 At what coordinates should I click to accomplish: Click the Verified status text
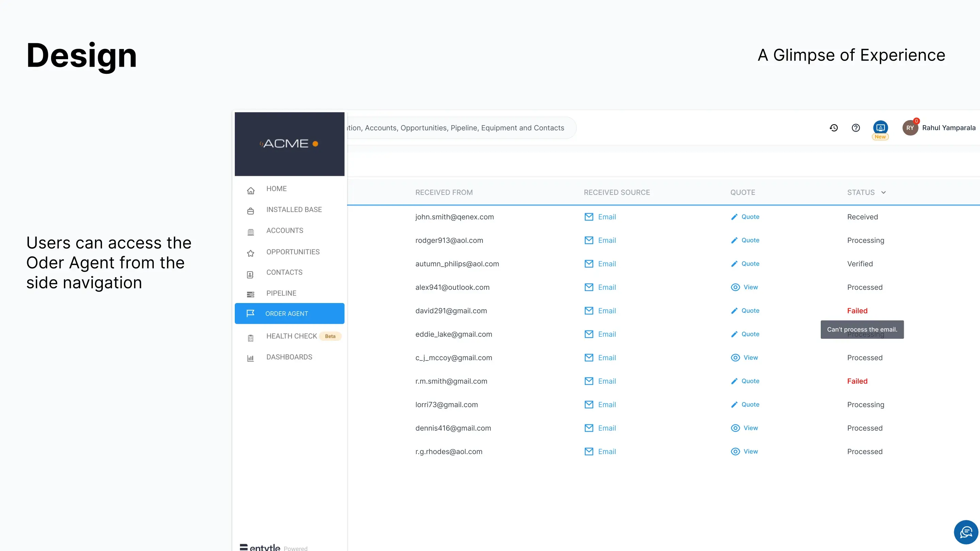point(860,264)
